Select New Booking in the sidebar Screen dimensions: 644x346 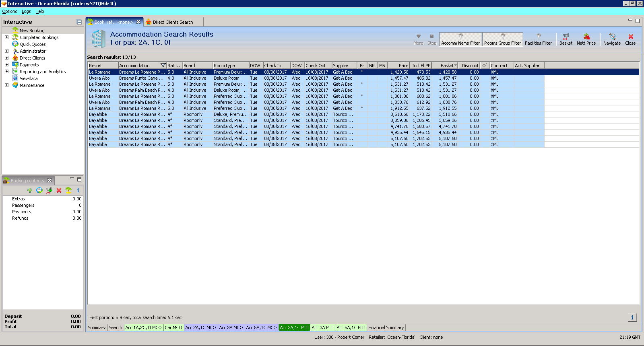point(32,31)
